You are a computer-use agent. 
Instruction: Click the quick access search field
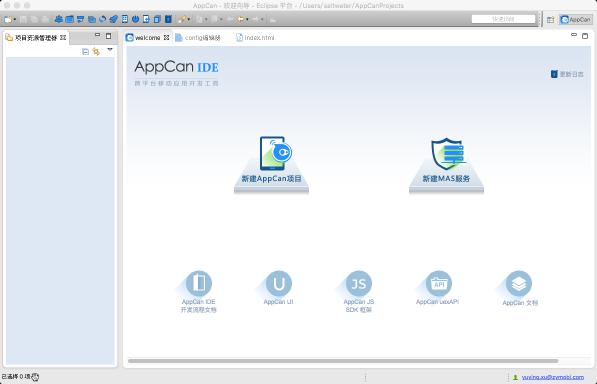coord(503,19)
